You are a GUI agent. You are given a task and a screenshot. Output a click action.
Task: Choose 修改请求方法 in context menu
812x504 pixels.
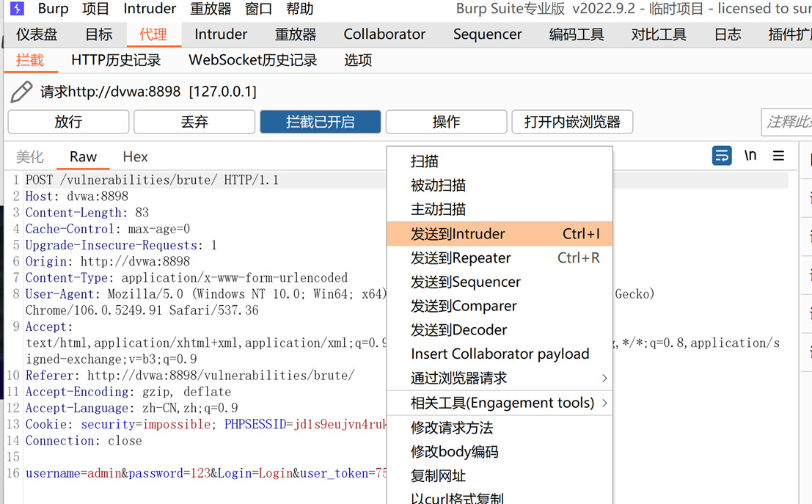500,428
